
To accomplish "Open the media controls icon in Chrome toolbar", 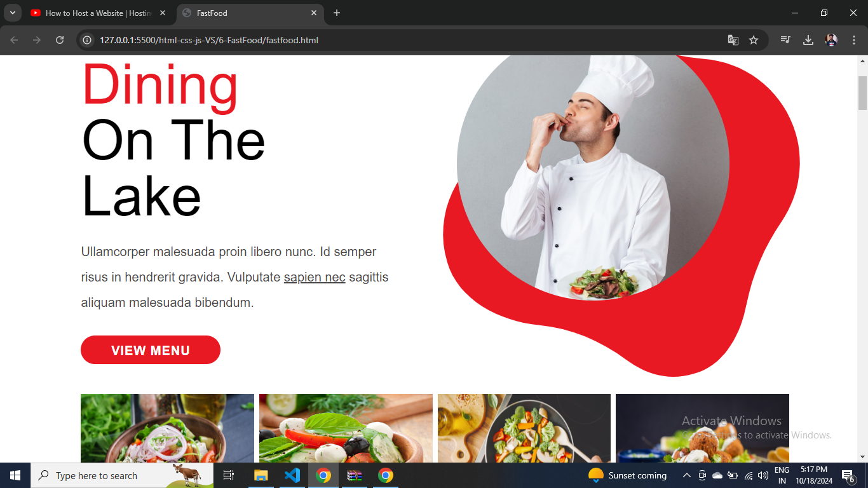I will 786,40.
